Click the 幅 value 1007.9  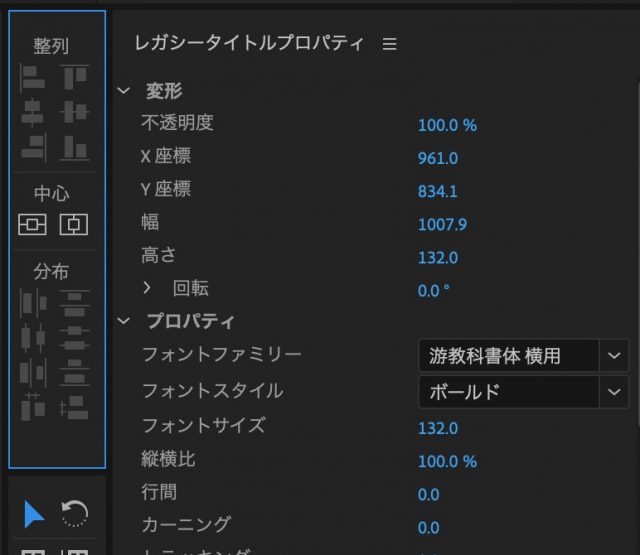(x=441, y=224)
